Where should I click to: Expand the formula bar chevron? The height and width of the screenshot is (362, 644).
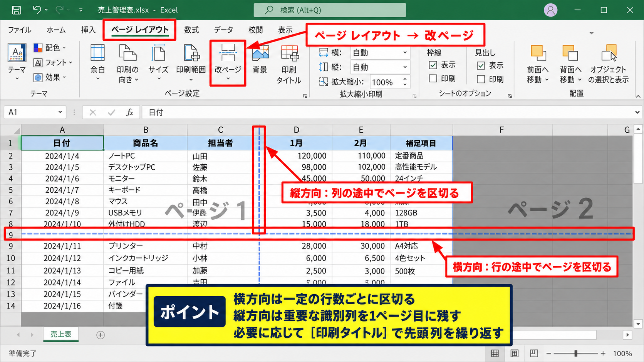pyautogui.click(x=637, y=112)
